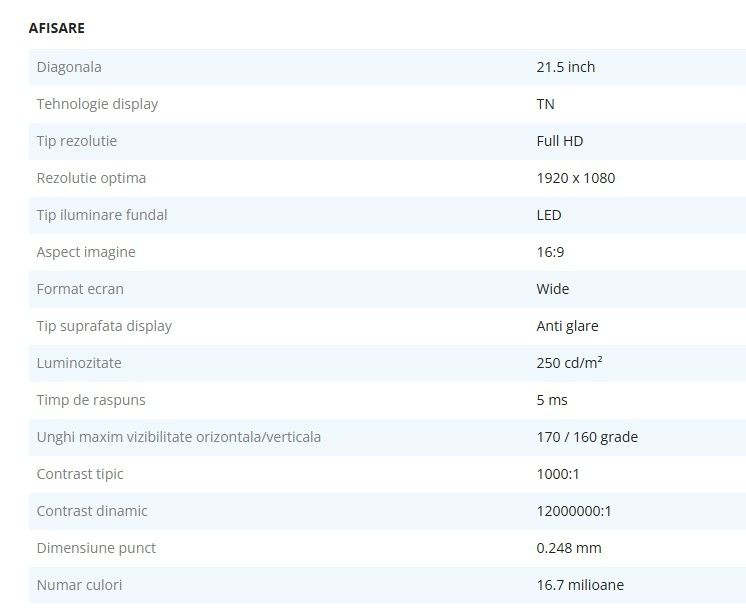Click the Tip iluminare fundal label
746x616 pixels.
102,215
